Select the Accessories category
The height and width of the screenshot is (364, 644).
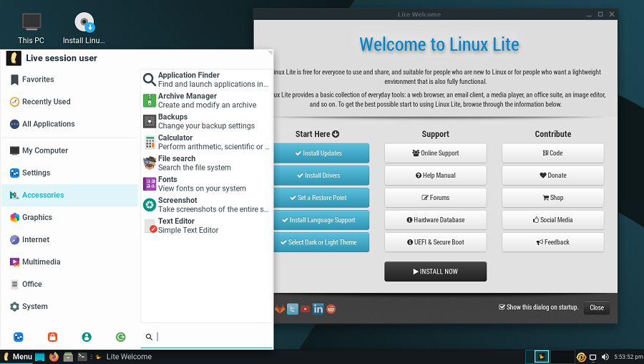70,195
